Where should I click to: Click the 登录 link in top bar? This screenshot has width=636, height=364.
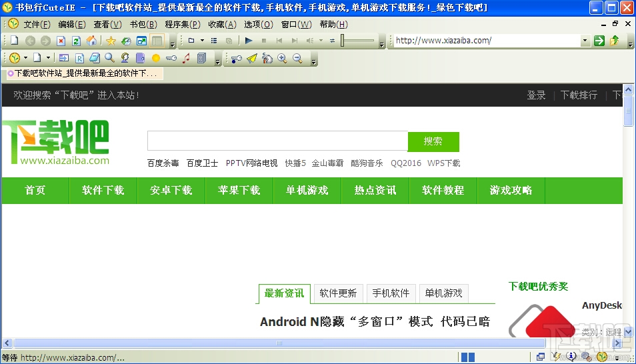536,95
